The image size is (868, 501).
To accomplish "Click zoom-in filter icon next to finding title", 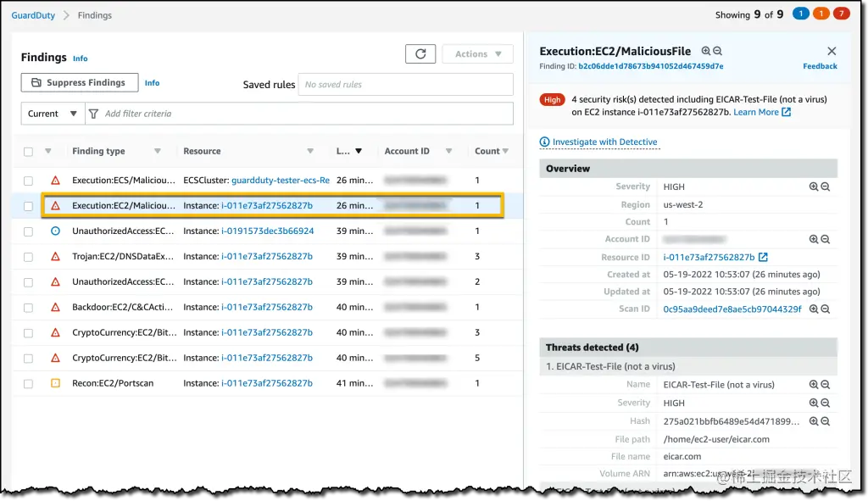I will click(x=706, y=51).
